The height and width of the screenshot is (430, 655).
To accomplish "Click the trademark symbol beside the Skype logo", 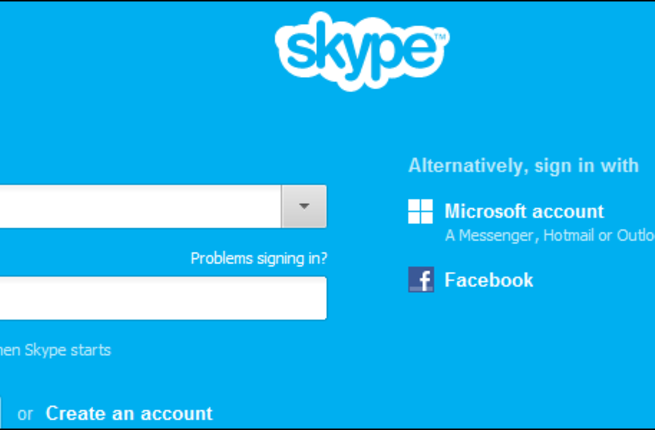I will (x=442, y=38).
